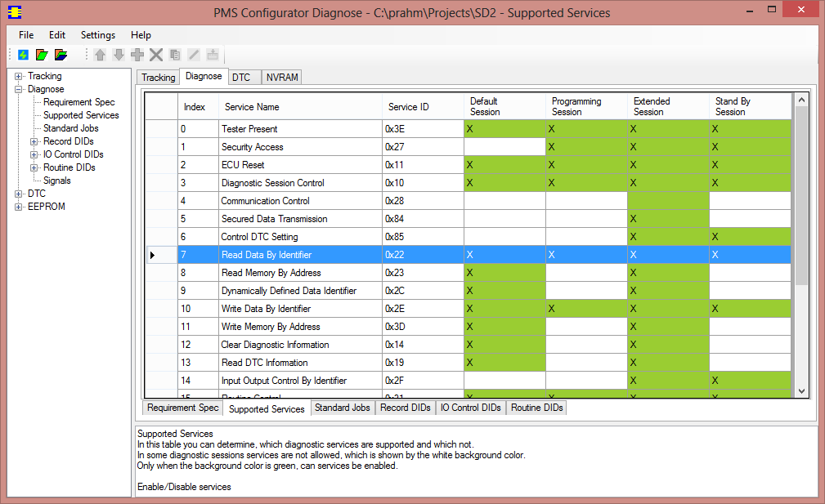Expand the EEPROM tree node

pyautogui.click(x=18, y=206)
